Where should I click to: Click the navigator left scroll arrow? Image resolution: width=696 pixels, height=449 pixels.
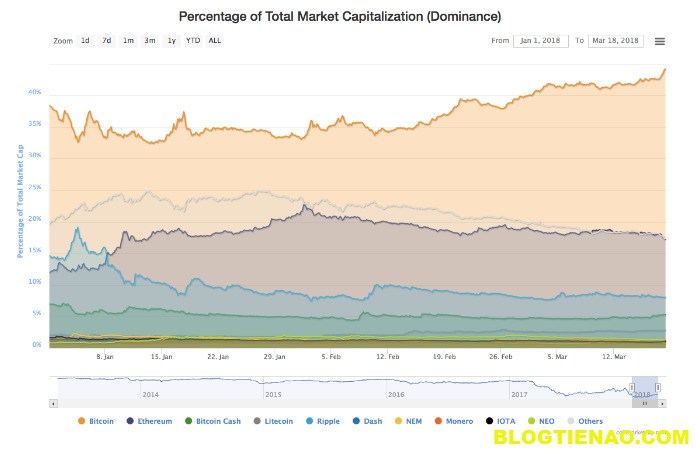(53, 403)
